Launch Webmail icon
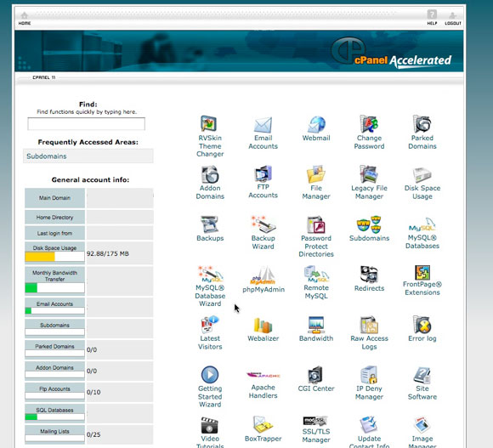The width and height of the screenshot is (493, 448). (316, 124)
